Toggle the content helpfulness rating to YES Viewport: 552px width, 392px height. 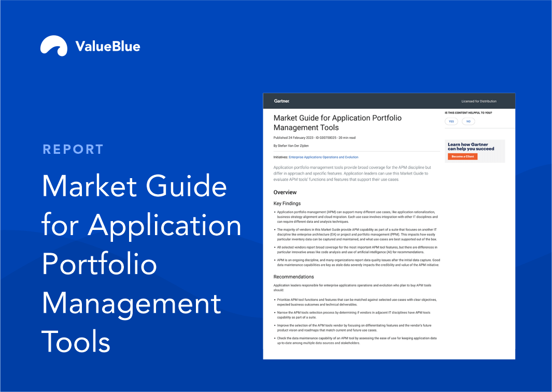(451, 121)
